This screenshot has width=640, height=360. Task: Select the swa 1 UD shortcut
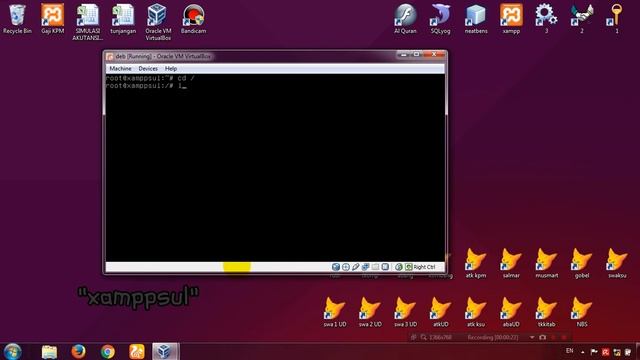click(335, 312)
